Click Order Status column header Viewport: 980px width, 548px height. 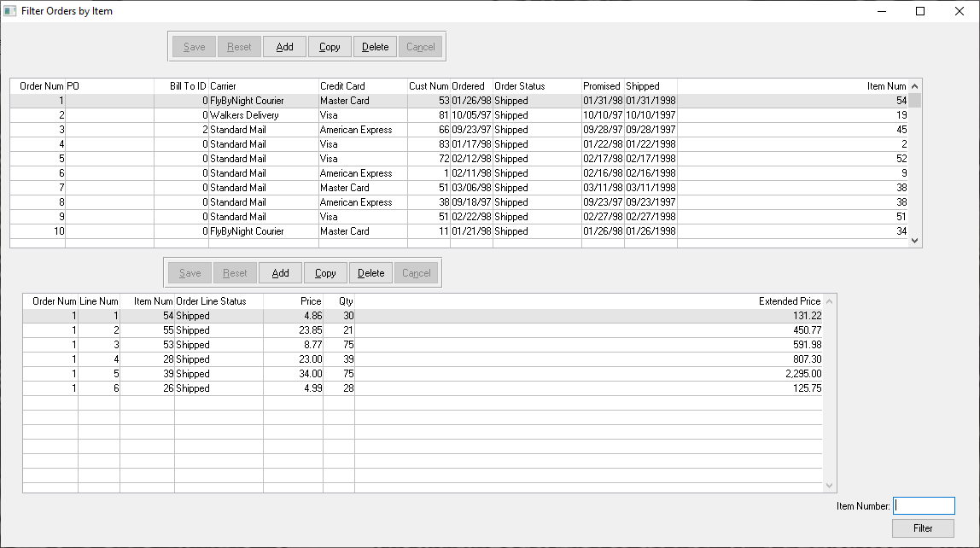(x=537, y=86)
